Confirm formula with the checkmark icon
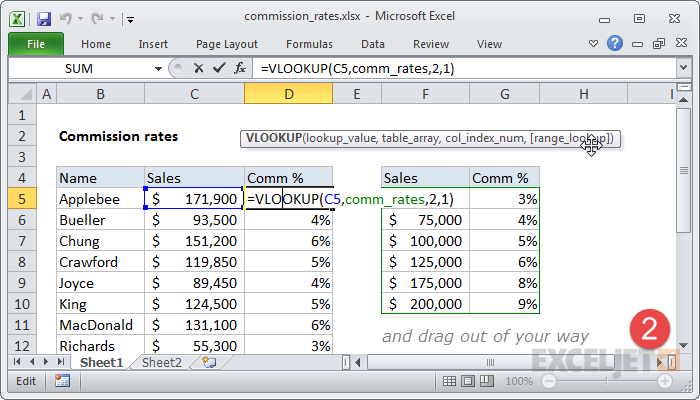The width and height of the screenshot is (700, 400). [219, 68]
